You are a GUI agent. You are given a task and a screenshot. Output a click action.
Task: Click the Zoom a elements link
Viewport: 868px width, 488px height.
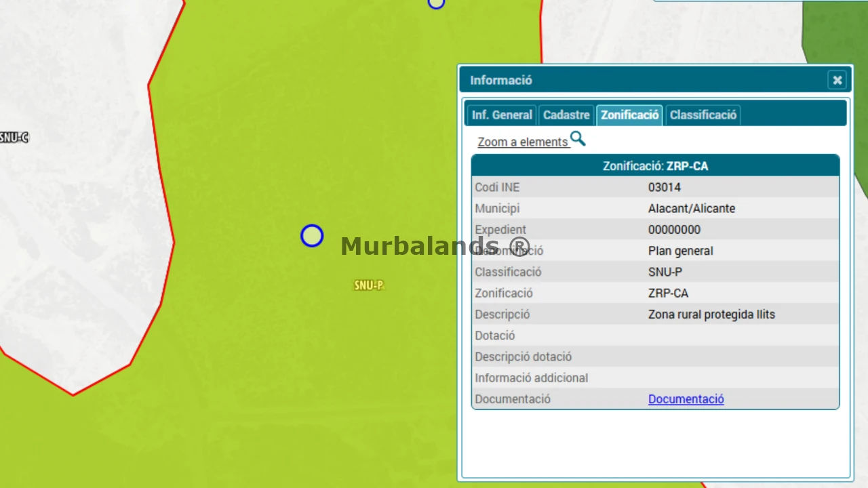click(523, 142)
